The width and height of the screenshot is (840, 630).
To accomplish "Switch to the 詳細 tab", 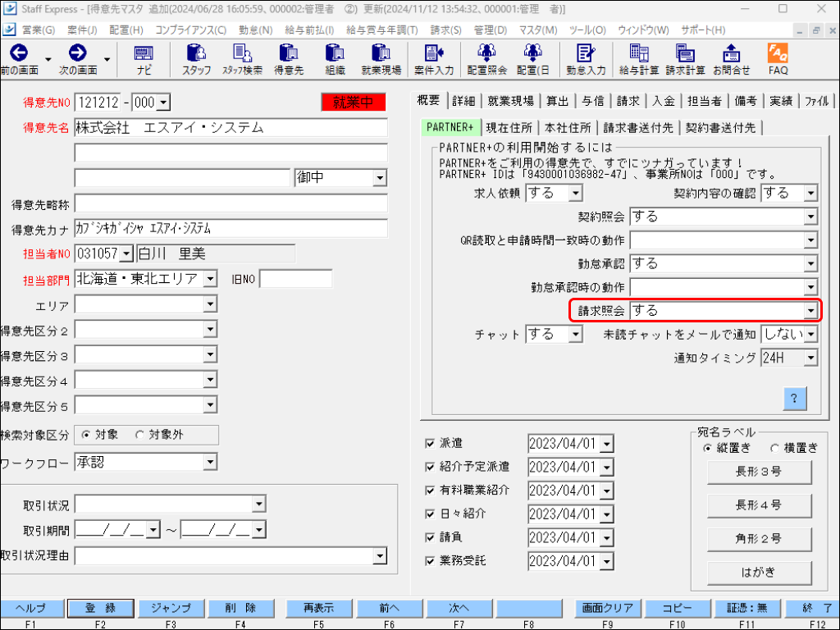I will [x=463, y=101].
